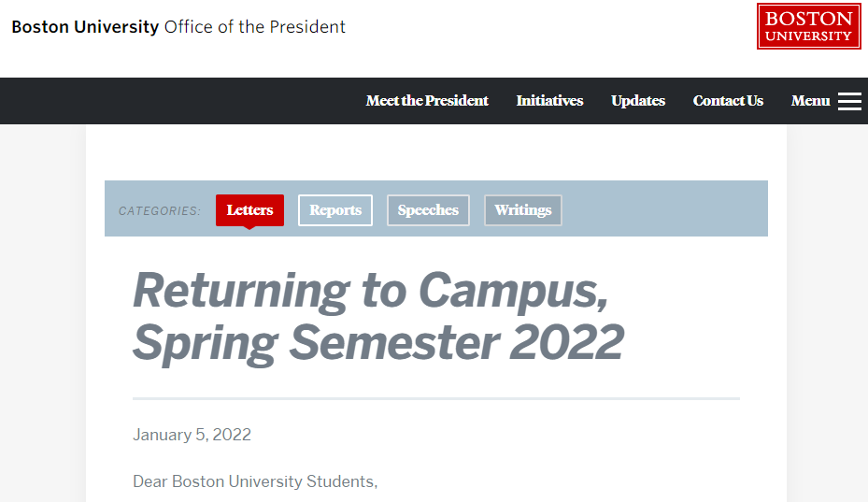Filter by the Writings category
Viewport: 868px width, 502px height.
tap(523, 210)
